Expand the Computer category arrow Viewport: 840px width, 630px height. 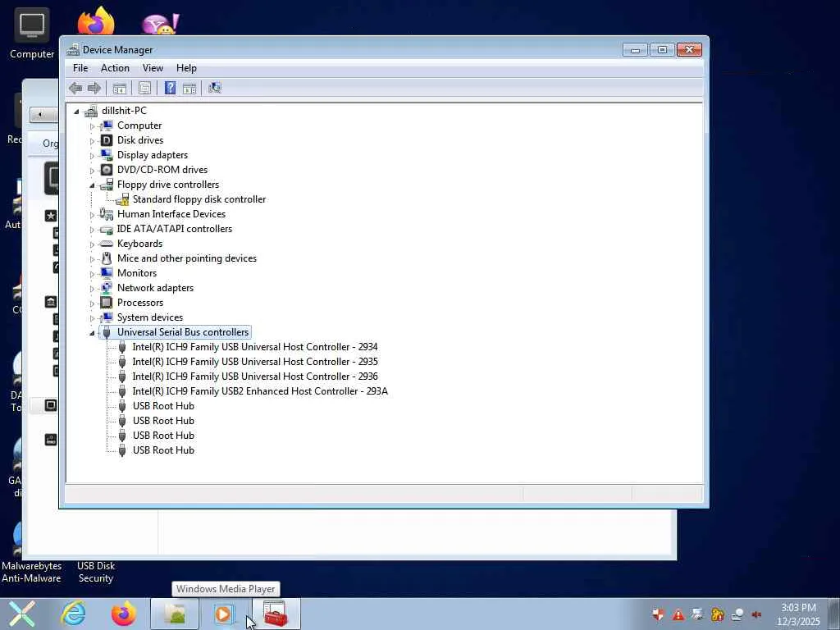pos(92,126)
